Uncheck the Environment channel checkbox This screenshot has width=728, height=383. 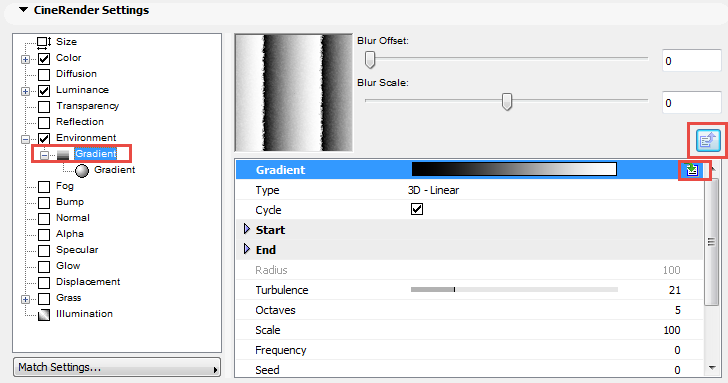click(x=44, y=138)
